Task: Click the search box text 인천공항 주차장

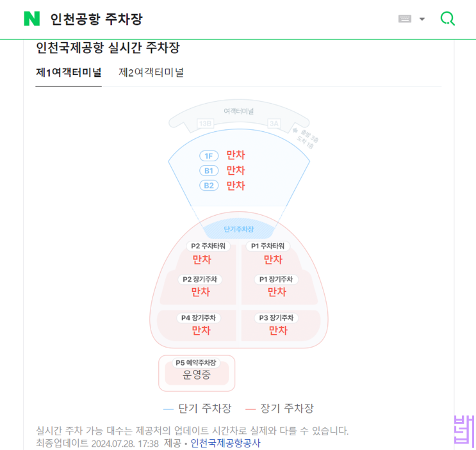Action: coord(96,19)
